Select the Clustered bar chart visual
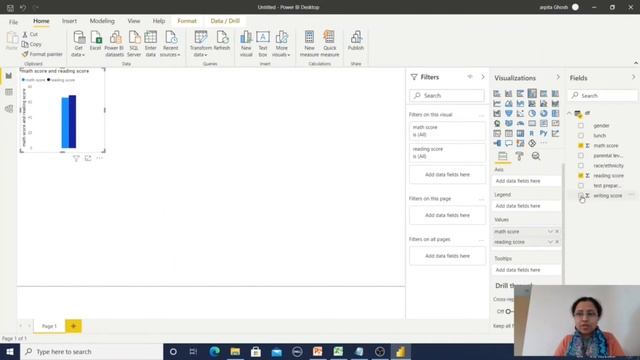 pyautogui.click(x=520, y=93)
